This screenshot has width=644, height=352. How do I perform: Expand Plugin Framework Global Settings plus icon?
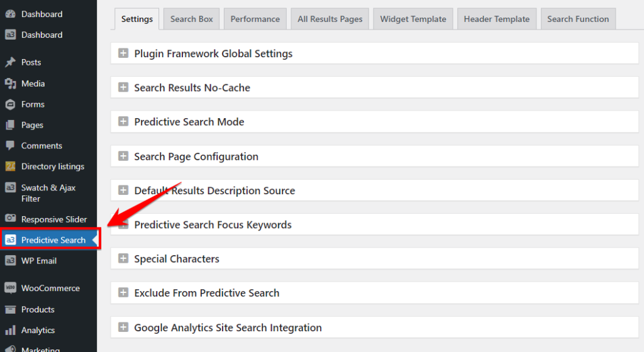pos(123,53)
